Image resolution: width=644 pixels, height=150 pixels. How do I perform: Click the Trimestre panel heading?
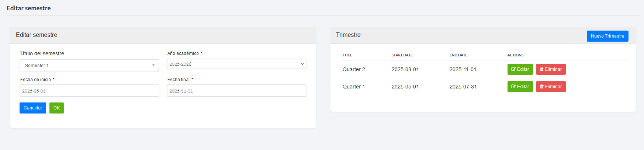tap(348, 35)
